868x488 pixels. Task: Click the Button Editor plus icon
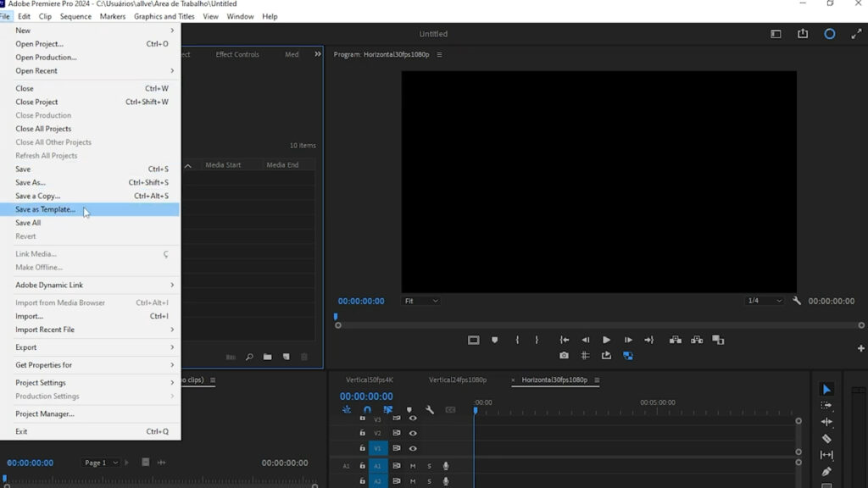861,348
